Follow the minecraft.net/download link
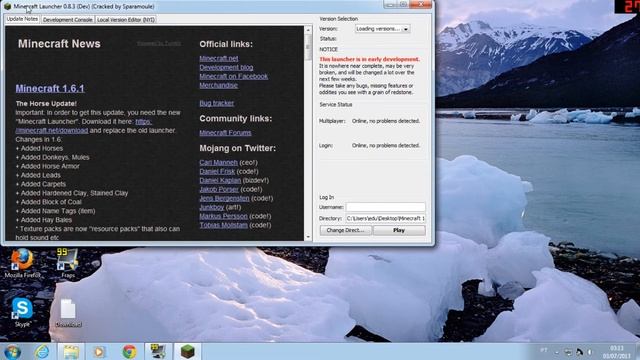Viewport: 640px width, 360px height. (x=51, y=131)
